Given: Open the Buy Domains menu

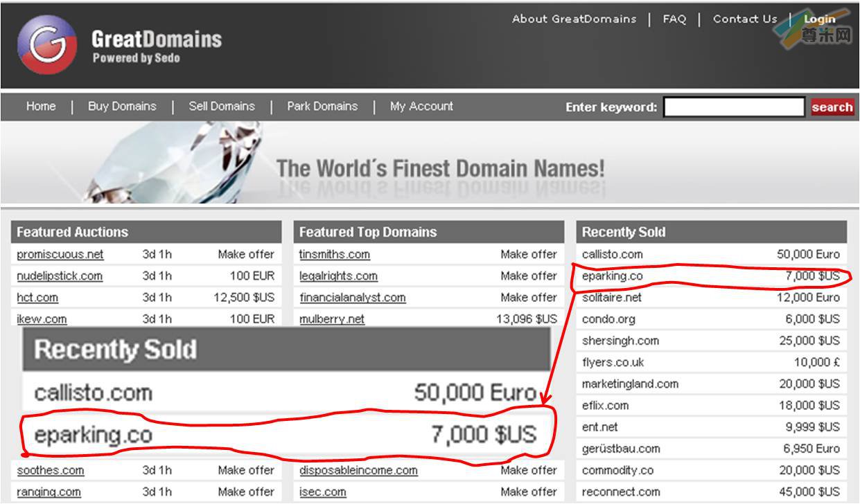Looking at the screenshot, I should coord(122,107).
